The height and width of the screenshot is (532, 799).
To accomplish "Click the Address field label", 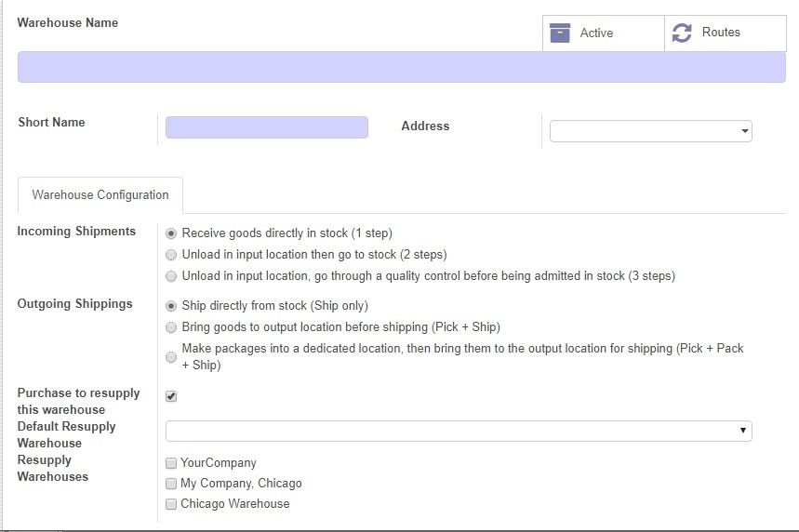I will [425, 126].
